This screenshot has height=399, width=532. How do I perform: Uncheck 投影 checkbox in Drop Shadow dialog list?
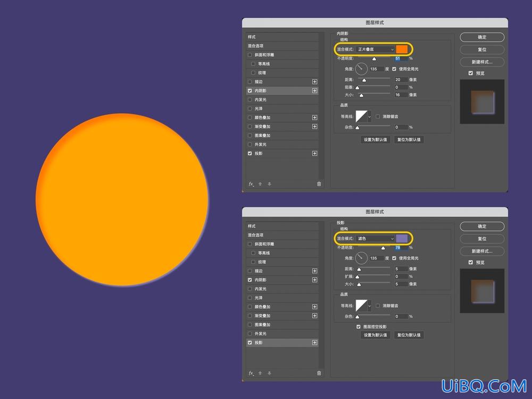click(250, 343)
